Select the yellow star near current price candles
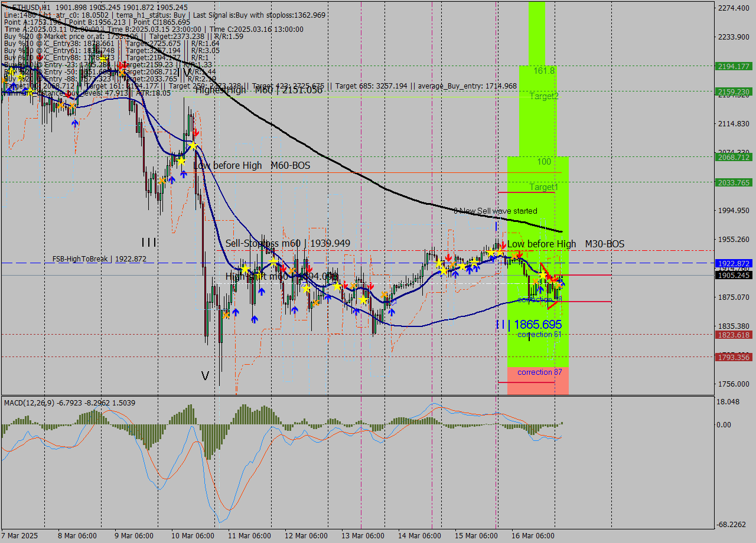The height and width of the screenshot is (543, 756). coord(542,275)
